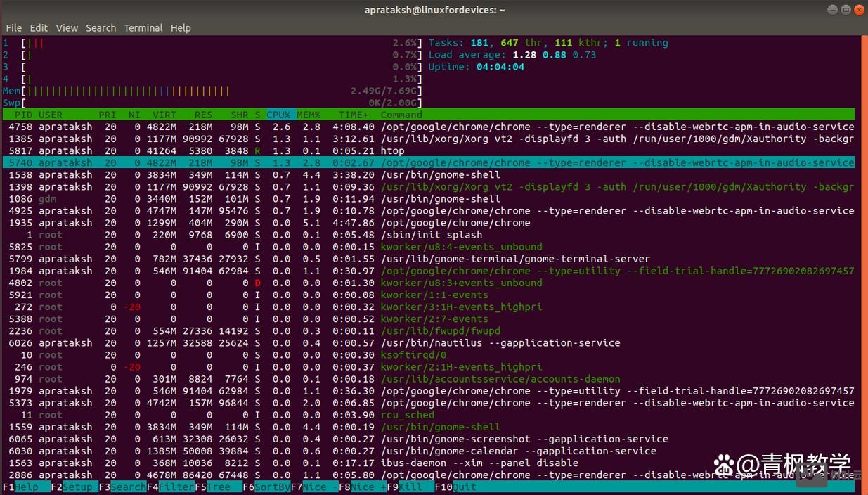Open the Edit menu
Image resolution: width=868 pixels, height=495 pixels.
39,27
